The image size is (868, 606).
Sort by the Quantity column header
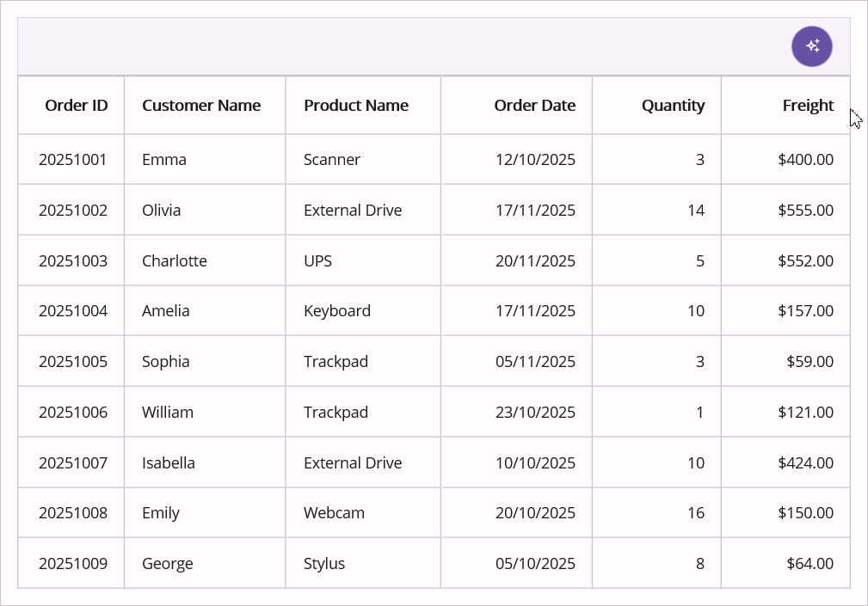tap(673, 106)
